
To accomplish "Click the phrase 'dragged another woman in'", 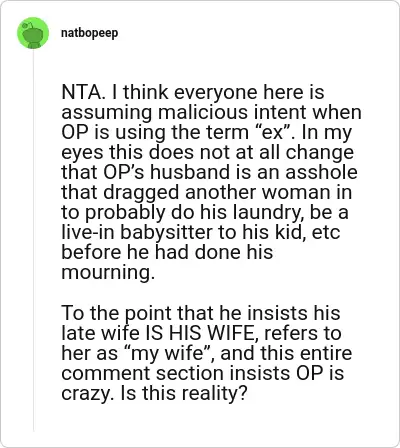I will [x=227, y=193].
